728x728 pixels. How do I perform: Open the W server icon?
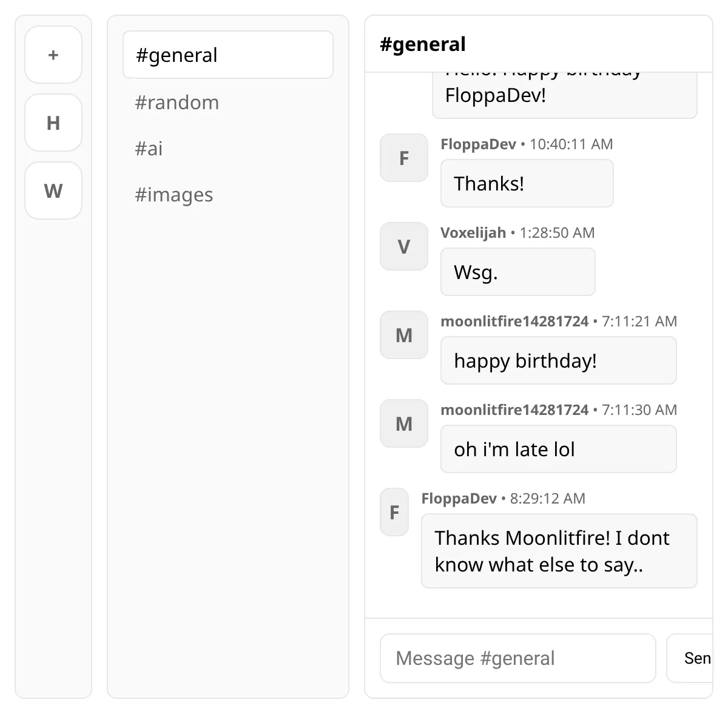point(53,190)
